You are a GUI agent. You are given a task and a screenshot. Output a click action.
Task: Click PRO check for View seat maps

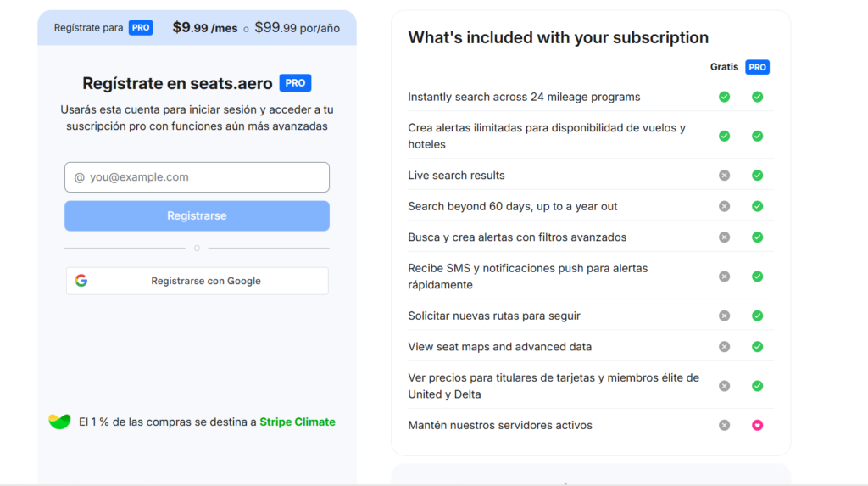click(757, 347)
